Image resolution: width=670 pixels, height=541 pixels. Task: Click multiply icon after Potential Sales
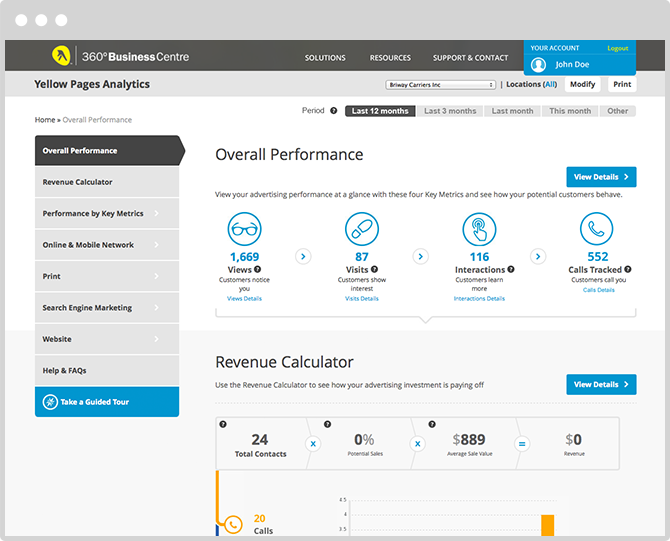pyautogui.click(x=417, y=444)
